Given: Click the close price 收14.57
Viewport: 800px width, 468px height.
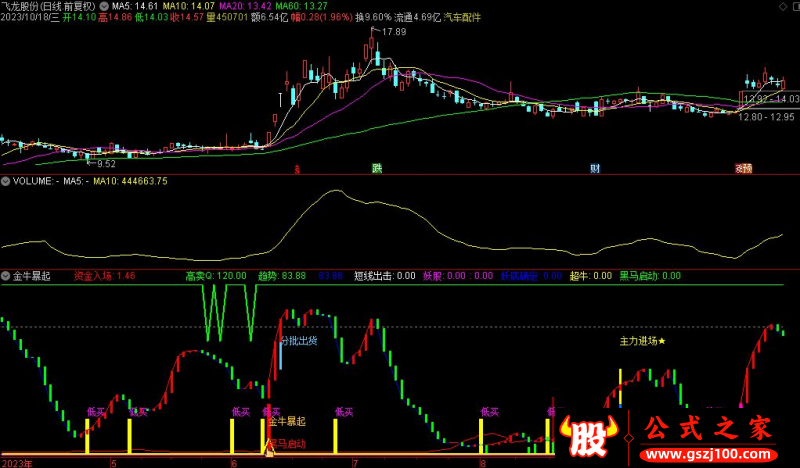Looking at the screenshot, I should 187,17.
